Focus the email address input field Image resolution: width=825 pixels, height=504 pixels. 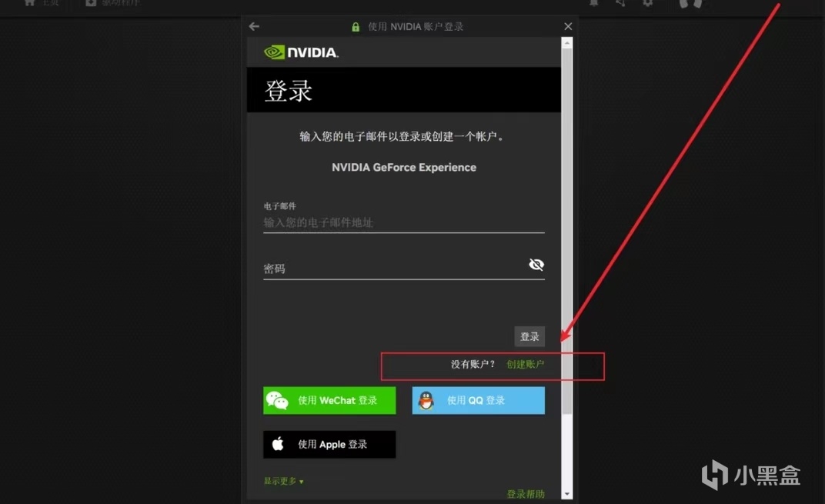403,222
